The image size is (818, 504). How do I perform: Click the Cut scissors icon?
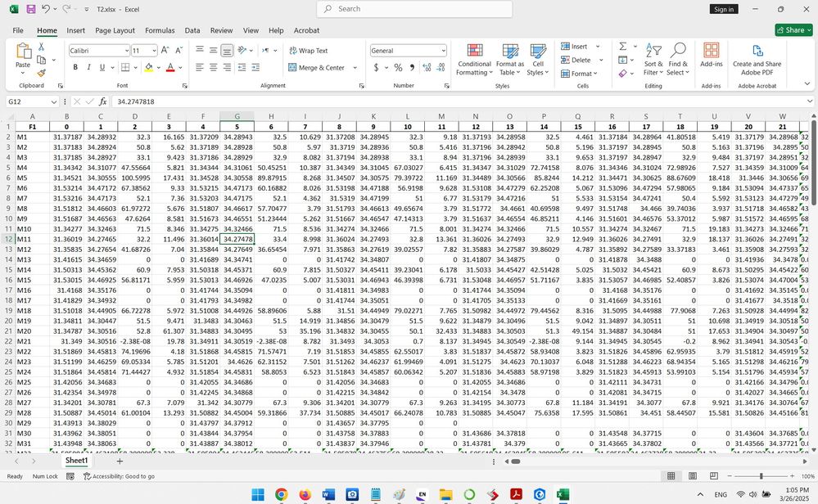point(41,47)
